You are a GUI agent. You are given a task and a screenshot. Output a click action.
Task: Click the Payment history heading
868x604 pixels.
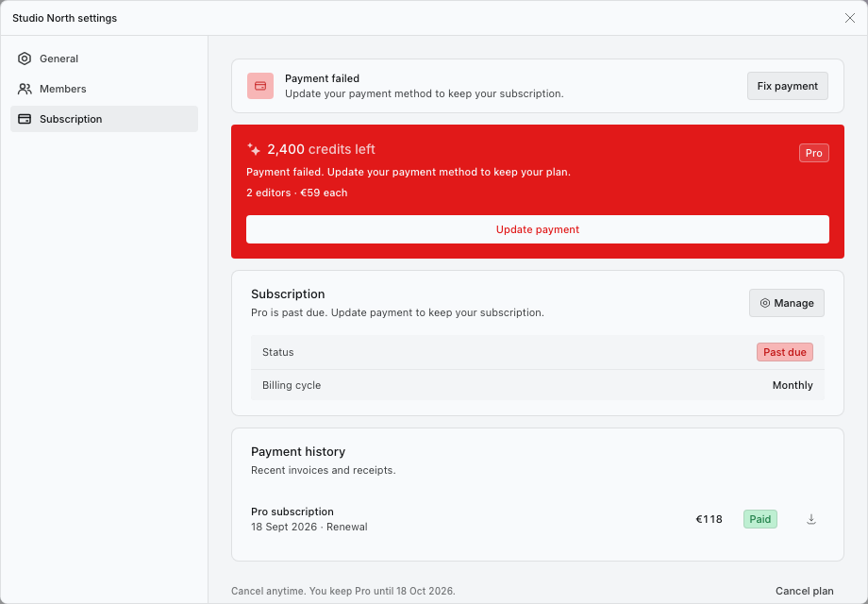(x=298, y=452)
